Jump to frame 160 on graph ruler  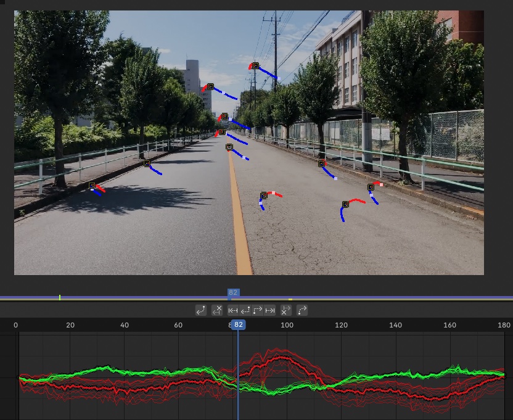[449, 325]
